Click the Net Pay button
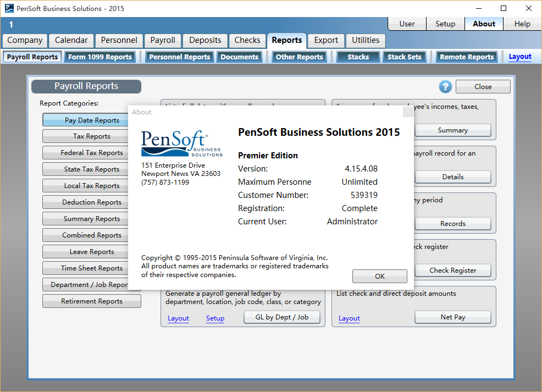The width and height of the screenshot is (542, 392). (x=452, y=317)
